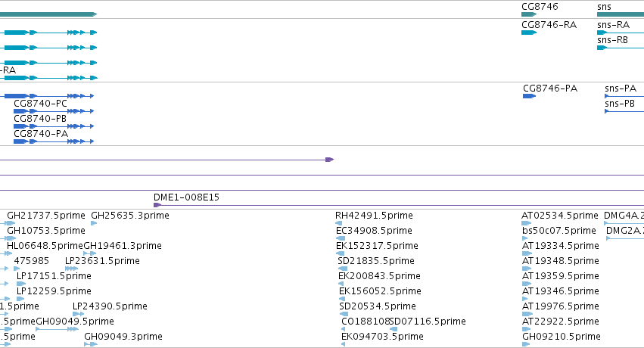Click the GH09049.3prime EST label
This screenshot has height=348, width=644.
(123, 337)
